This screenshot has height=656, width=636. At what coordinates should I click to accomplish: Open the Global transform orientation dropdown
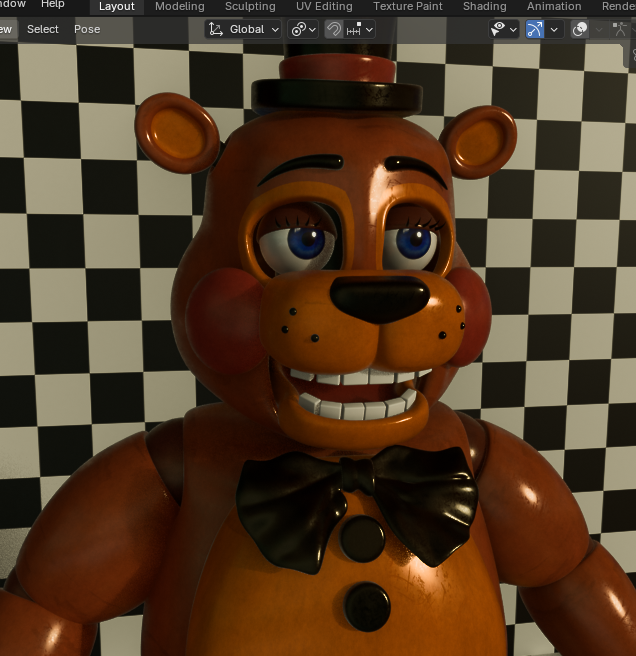[243, 30]
